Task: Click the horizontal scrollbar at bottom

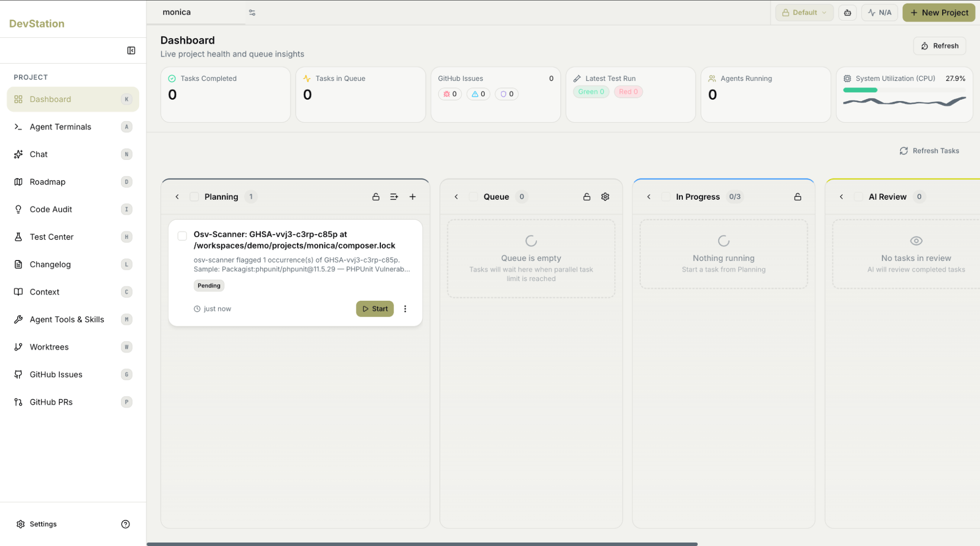Action: 422,544
